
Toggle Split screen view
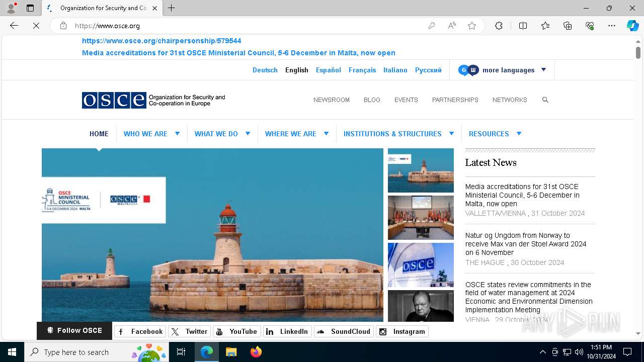[523, 26]
